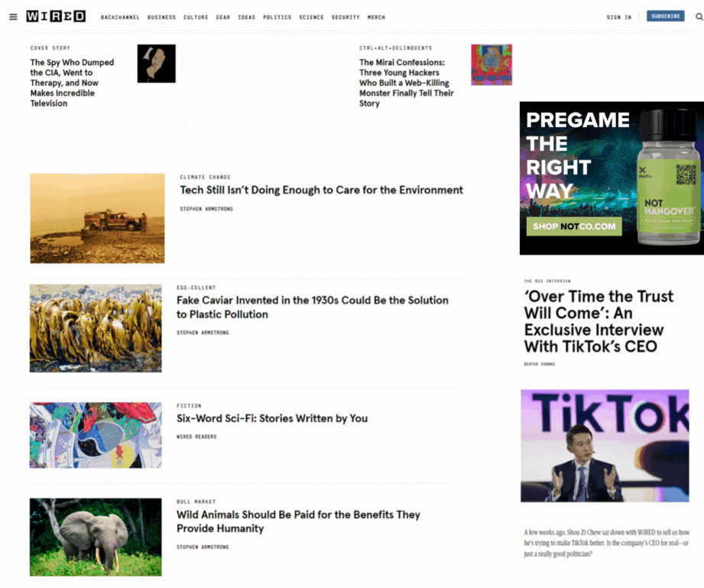Open the Science section
The image size is (704, 588).
tap(311, 18)
